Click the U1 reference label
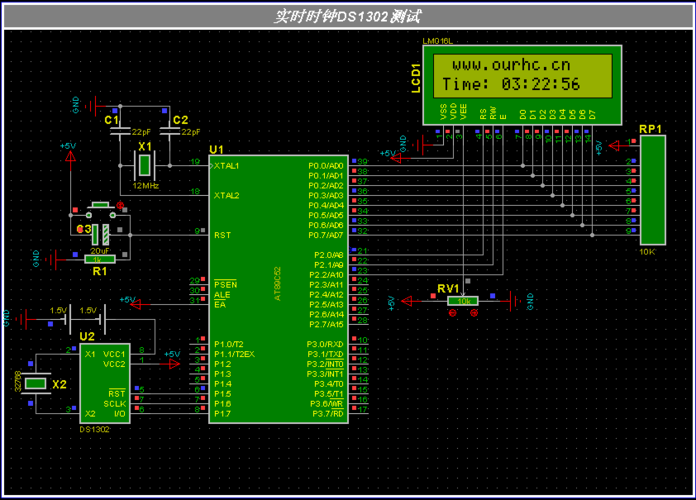This screenshot has width=696, height=500. point(216,150)
